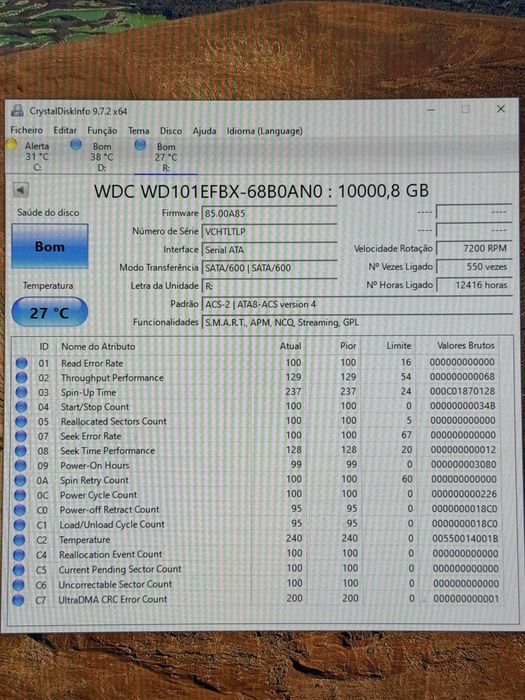Click the Funcionalidades field with S.M.A.R.T.
The width and height of the screenshot is (525, 700).
(357, 322)
